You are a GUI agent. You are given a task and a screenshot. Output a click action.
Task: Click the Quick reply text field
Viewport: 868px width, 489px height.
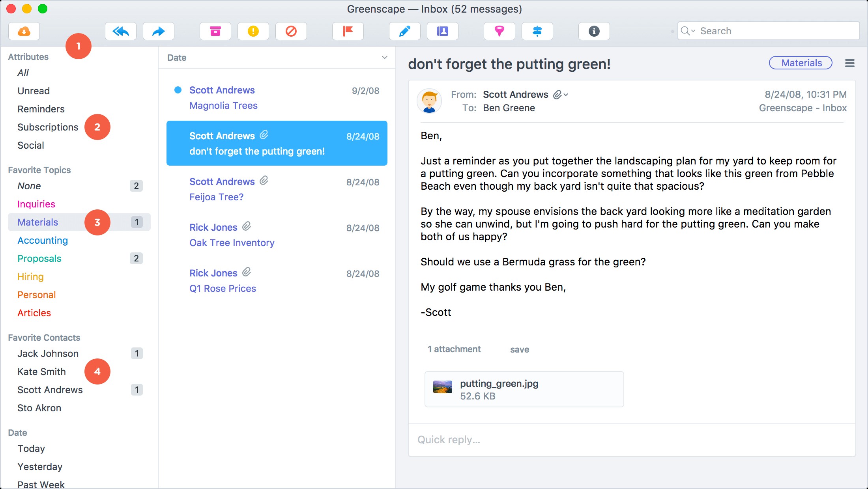click(x=631, y=440)
